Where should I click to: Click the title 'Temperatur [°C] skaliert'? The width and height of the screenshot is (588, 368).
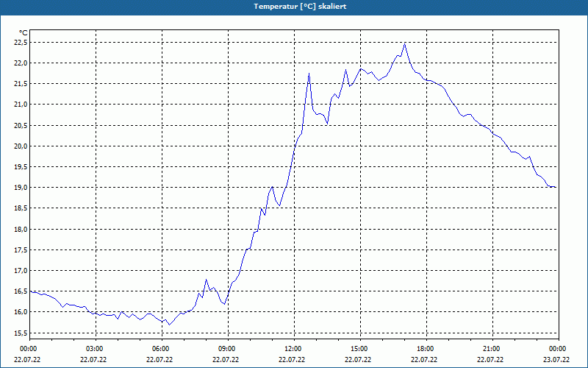point(300,7)
